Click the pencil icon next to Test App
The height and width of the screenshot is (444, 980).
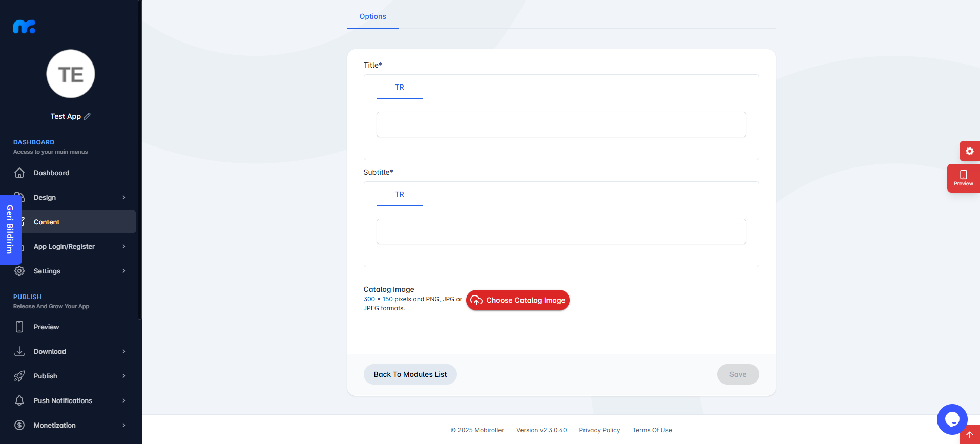pos(87,116)
